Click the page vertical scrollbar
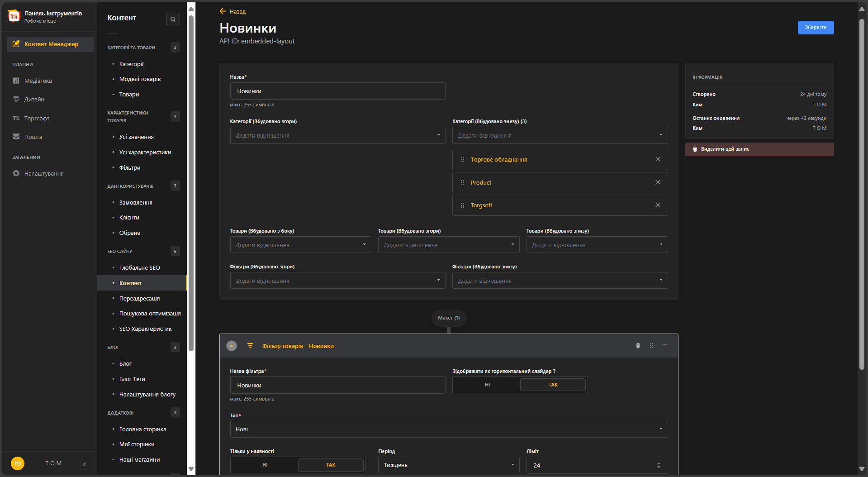 point(862,195)
